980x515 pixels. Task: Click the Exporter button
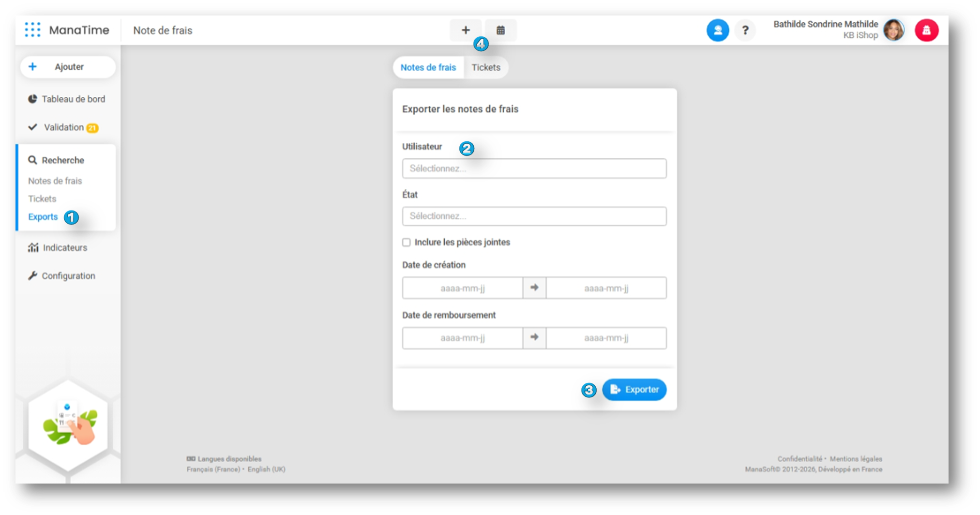coord(634,390)
